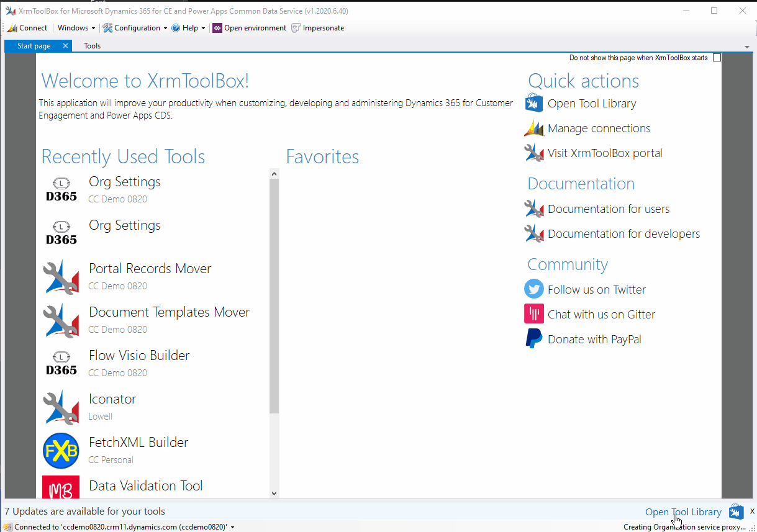757x532 pixels.
Task: Enable 'Do not show this page' checkbox
Action: click(x=717, y=58)
